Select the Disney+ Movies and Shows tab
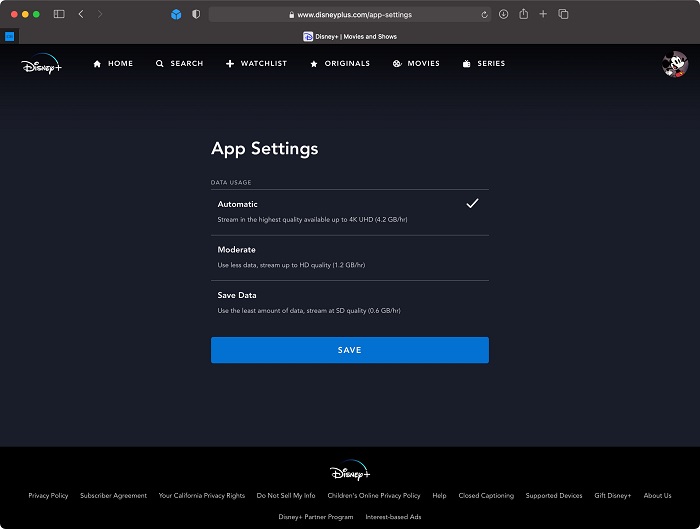700x529 pixels. pos(350,37)
